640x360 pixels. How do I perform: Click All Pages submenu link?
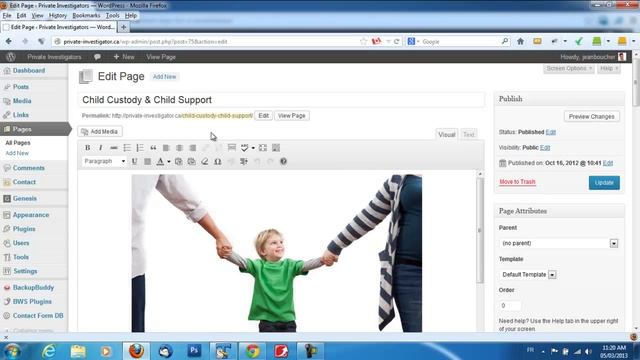tap(18, 143)
